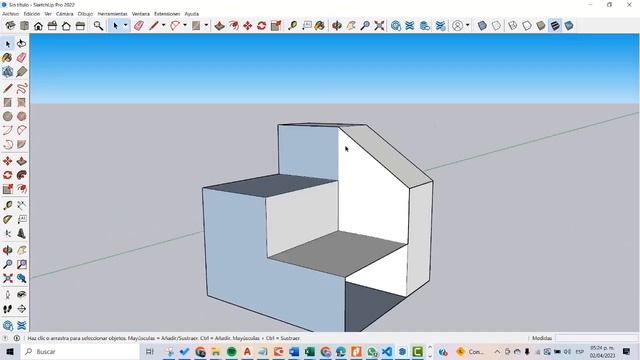The image size is (640, 360).
Task: Expand the Line tool dropdown arrow
Action: [163, 25]
